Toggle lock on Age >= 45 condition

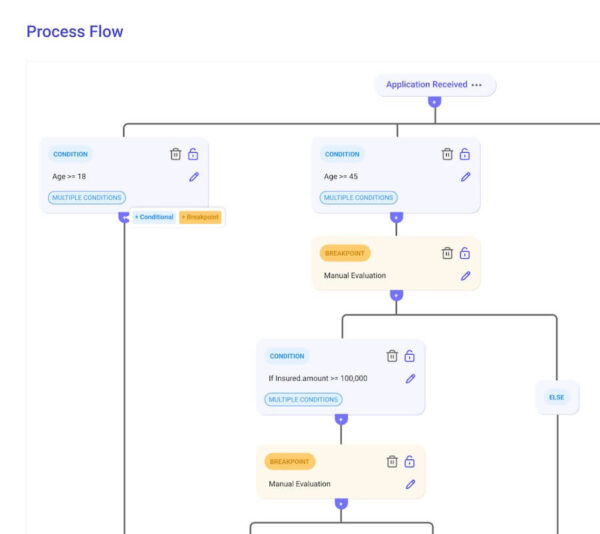tap(465, 154)
